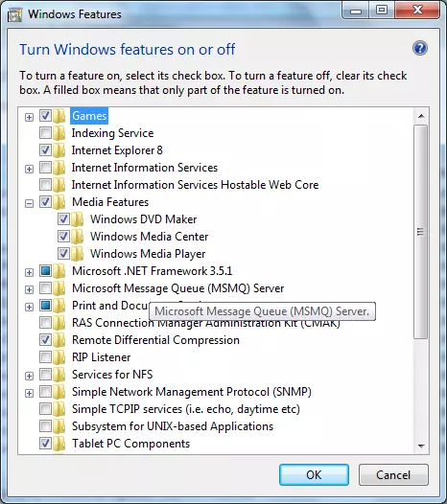This screenshot has width=447, height=504.
Task: Cancel the Windows Features dialog
Action: 393,474
